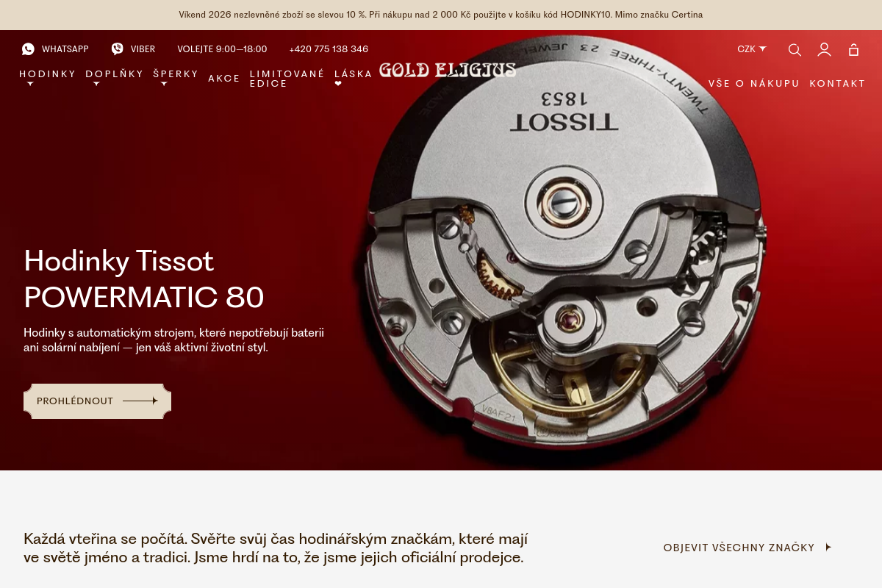This screenshot has height=588, width=882.
Task: Click the description 'Hodinky s automatickým strojem'
Action: pyautogui.click(x=174, y=340)
